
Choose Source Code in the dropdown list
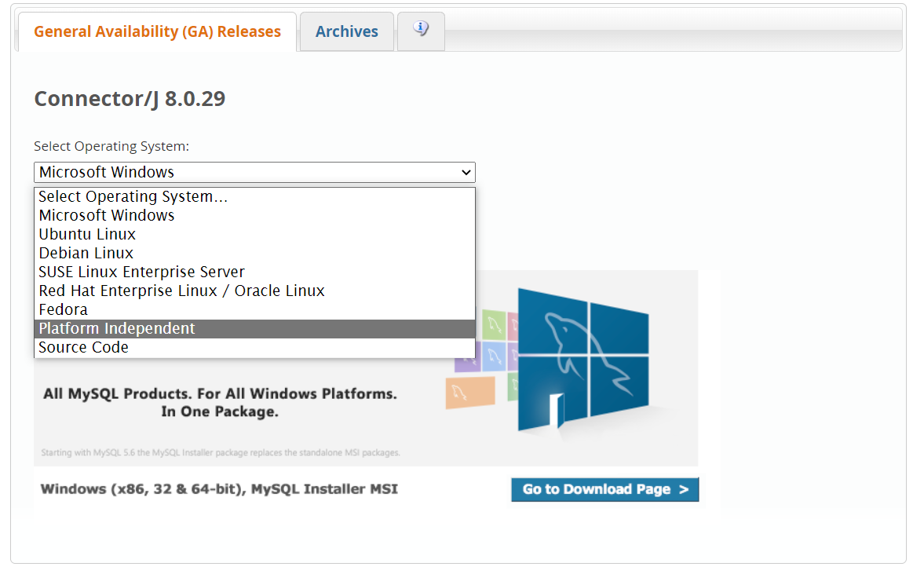click(x=254, y=347)
